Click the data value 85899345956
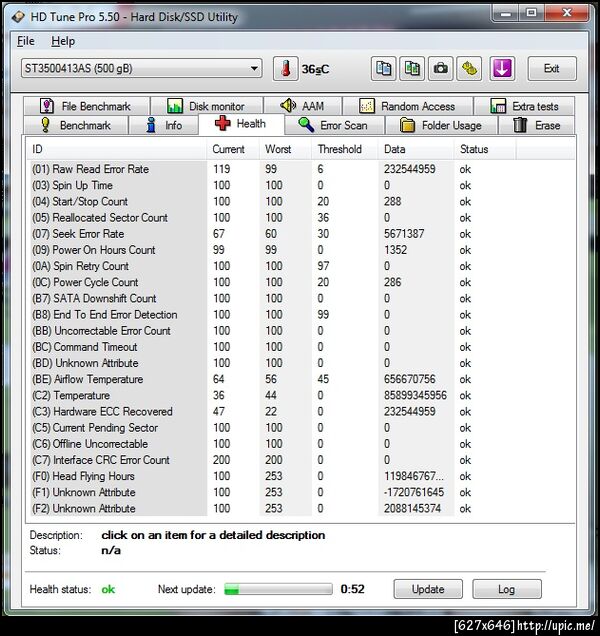 415,395
